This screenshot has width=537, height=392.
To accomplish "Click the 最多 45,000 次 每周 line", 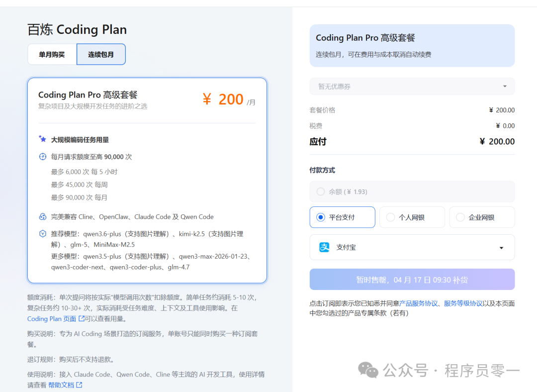I will pyautogui.click(x=80, y=185).
